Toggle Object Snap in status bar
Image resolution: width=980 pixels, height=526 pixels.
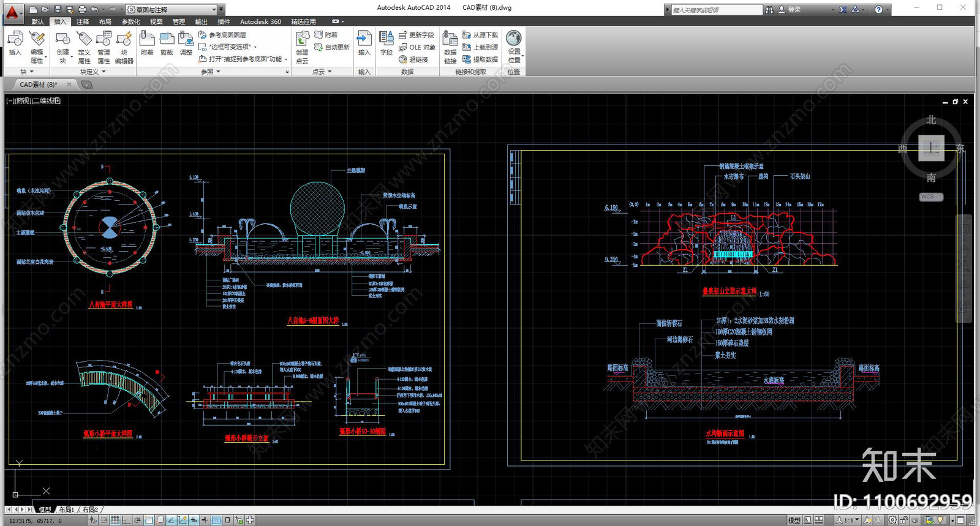149,520
